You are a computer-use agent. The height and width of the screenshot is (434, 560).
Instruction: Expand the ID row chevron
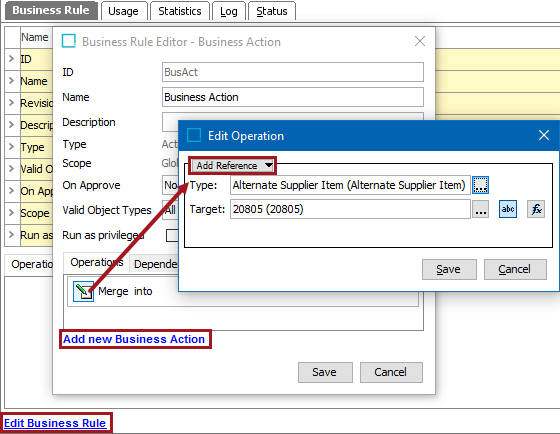tap(11, 59)
